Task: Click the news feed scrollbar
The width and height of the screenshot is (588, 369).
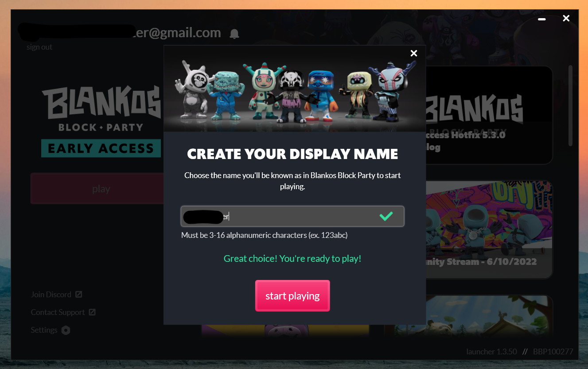Action: 571,105
